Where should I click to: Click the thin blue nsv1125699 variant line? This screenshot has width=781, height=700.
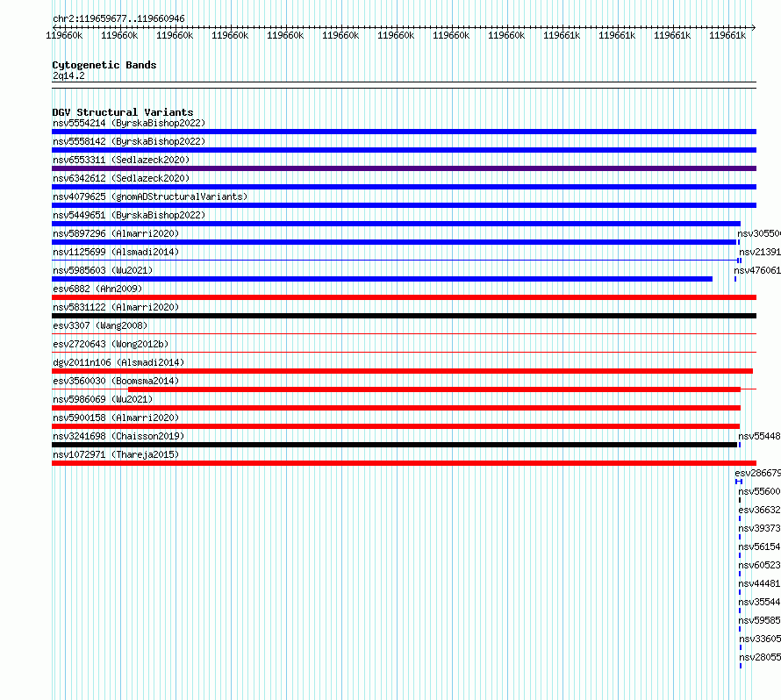(395, 261)
